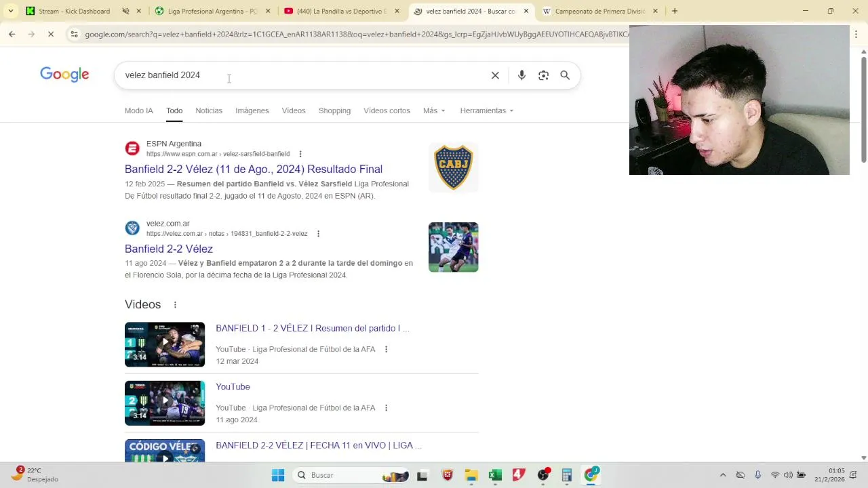The image size is (868, 488).
Task: Open the Shopping results tab
Action: click(334, 110)
